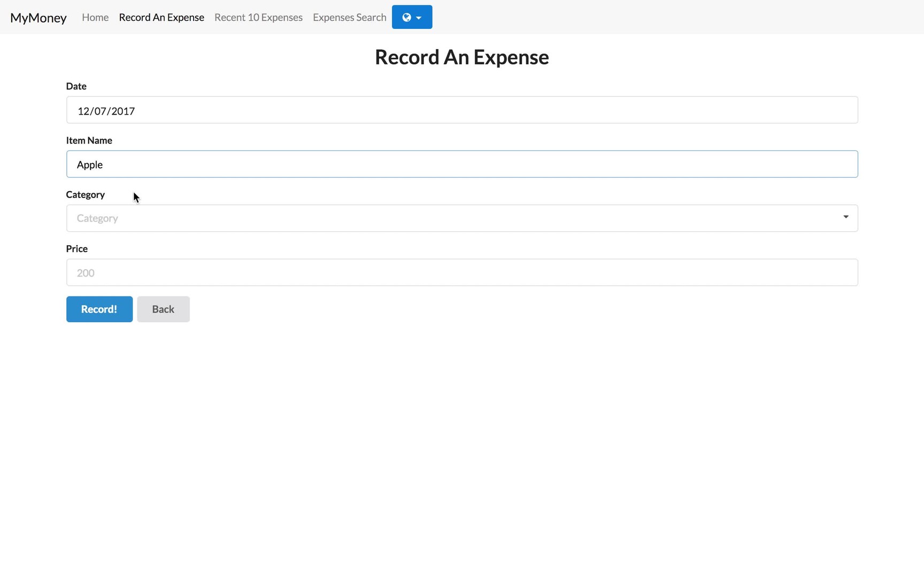Image resolution: width=924 pixels, height=578 pixels.
Task: Click the MyMoney brand logo
Action: click(x=38, y=18)
